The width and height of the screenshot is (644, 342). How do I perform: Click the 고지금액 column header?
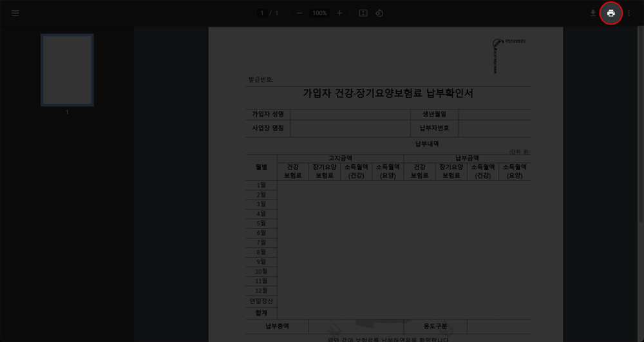[341, 158]
